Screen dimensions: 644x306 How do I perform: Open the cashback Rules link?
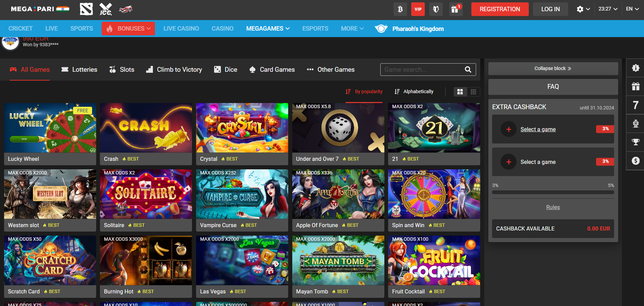(553, 207)
